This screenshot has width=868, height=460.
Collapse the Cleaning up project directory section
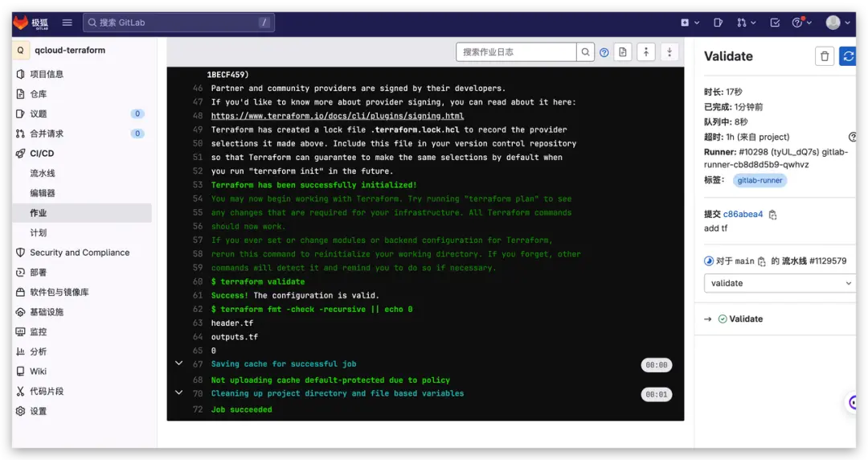[178, 392]
